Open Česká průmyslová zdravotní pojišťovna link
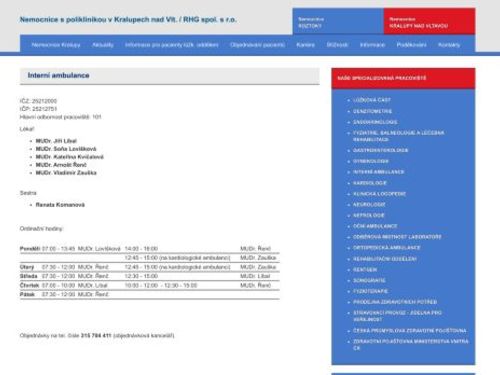The width and height of the screenshot is (500, 375). coord(410,331)
